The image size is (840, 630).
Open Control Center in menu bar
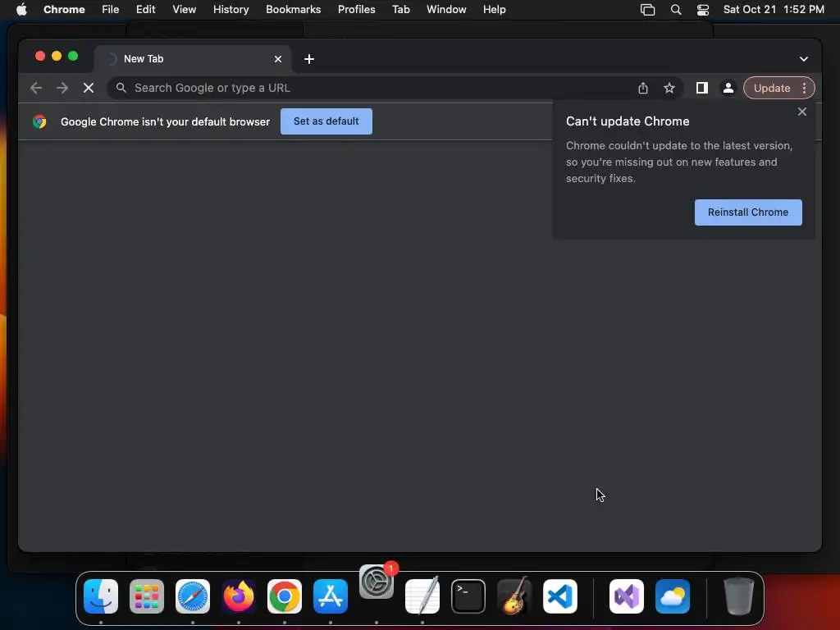(x=703, y=10)
